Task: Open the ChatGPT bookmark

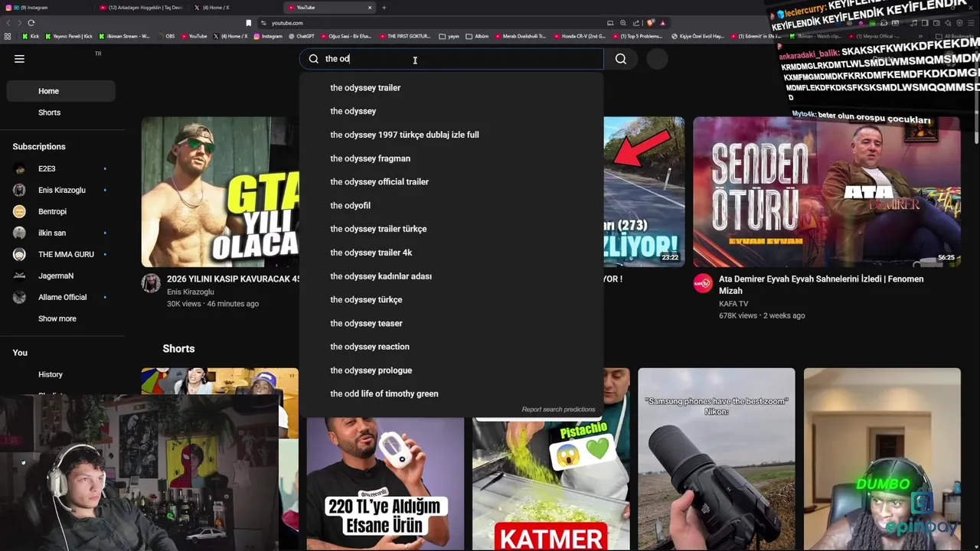Action: (302, 36)
